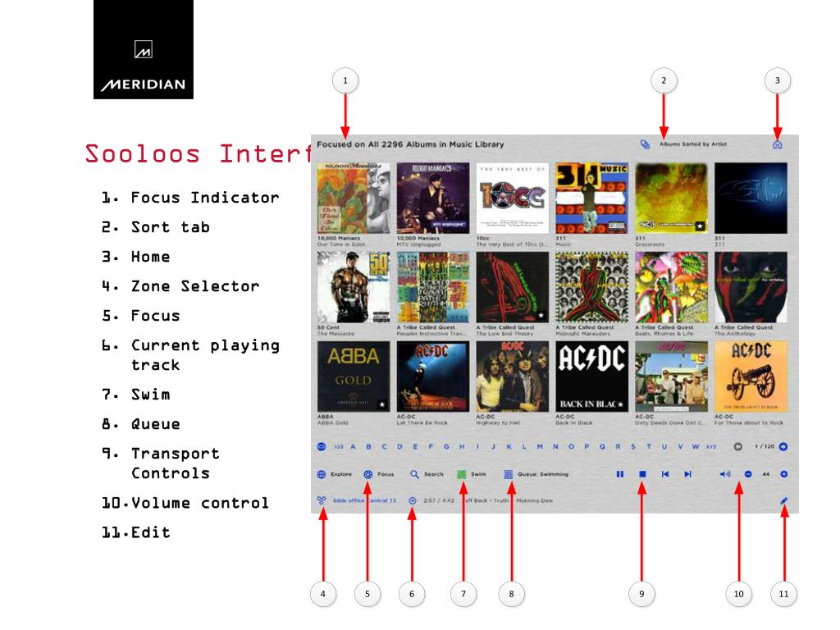Open the Midnight Marauders album cover

coord(592,287)
